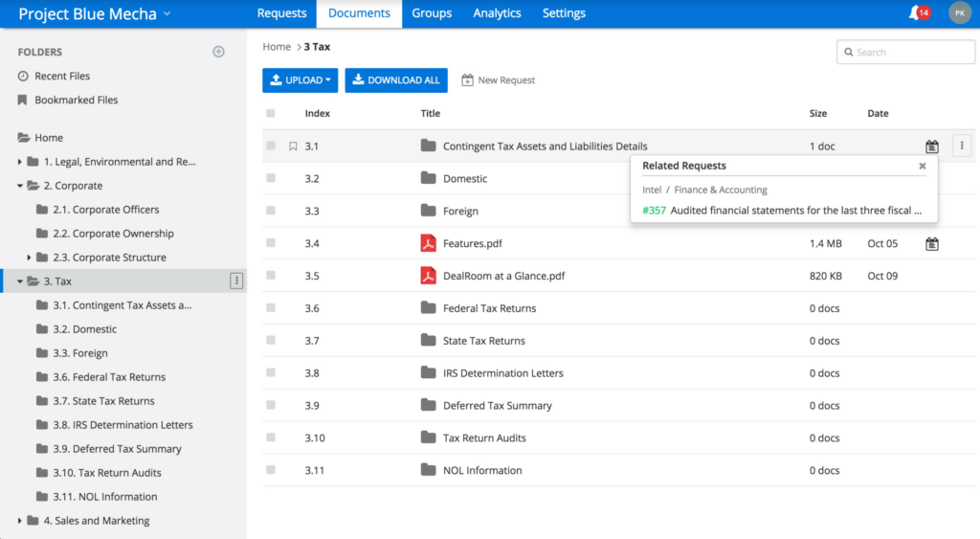Switch to the Documents tab
The image size is (980, 539).
[x=359, y=13]
